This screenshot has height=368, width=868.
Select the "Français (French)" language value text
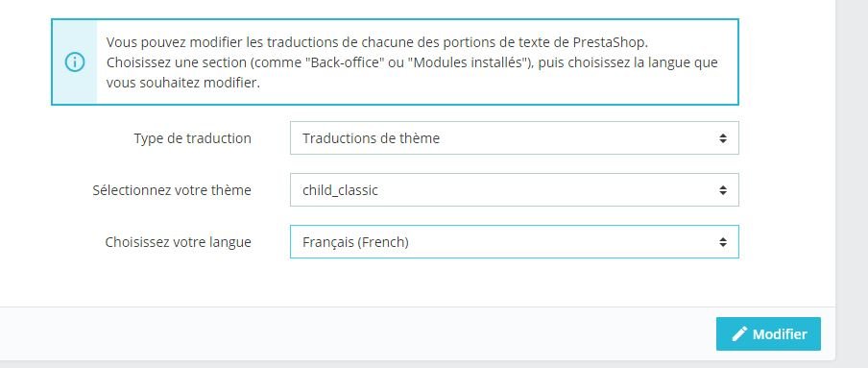point(355,242)
